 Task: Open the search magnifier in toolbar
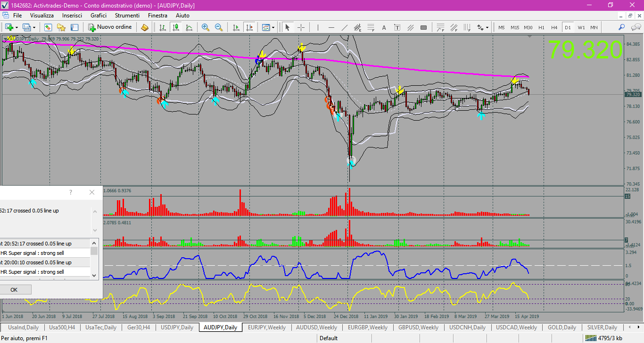pos(622,27)
